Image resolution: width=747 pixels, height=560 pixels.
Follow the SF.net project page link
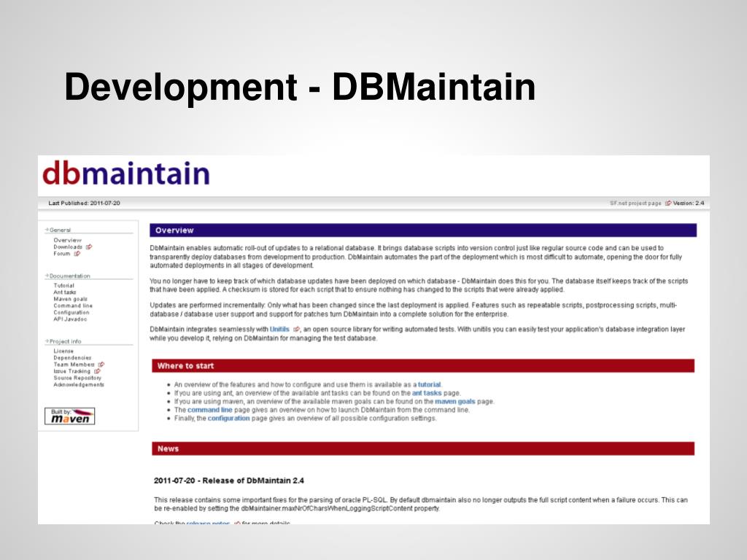(635, 203)
